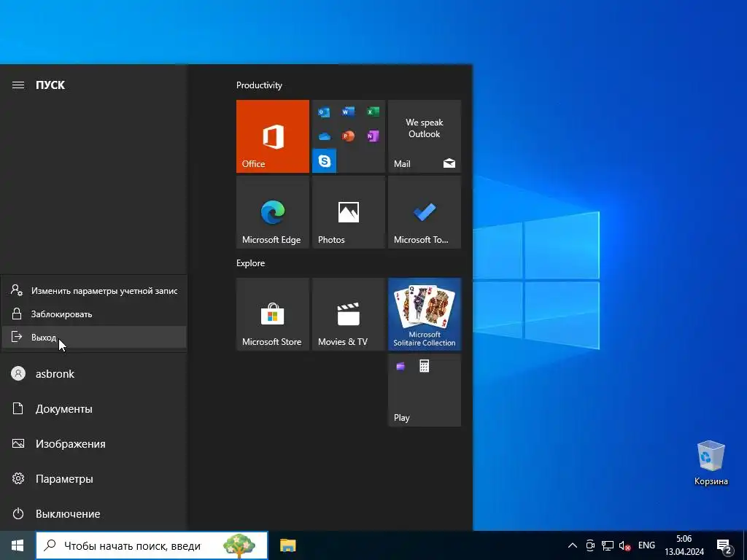Screen dimensions: 747x560
Task: Open the Office tile
Action: point(273,136)
